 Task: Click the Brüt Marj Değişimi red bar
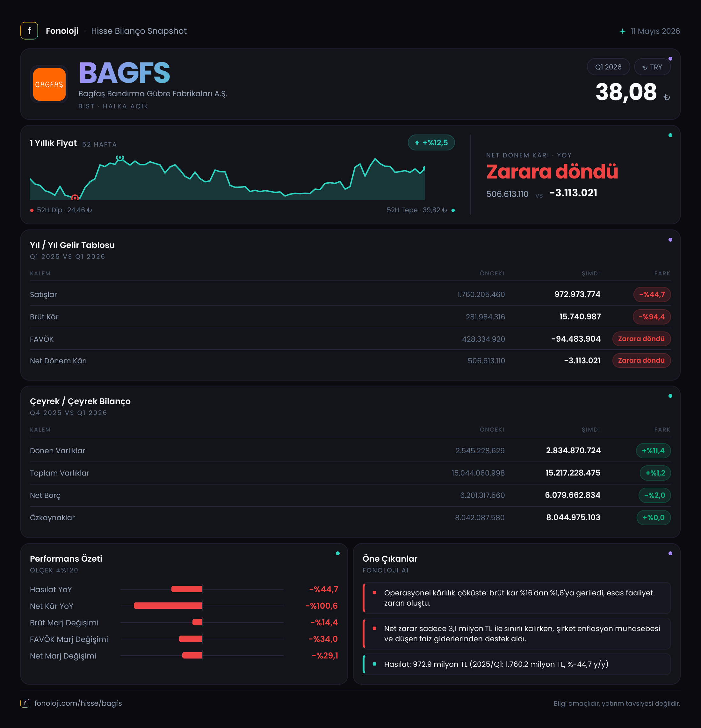[x=197, y=622]
